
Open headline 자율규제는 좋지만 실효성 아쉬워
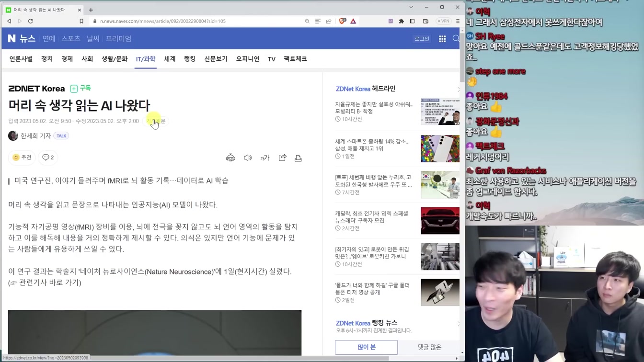tap(374, 108)
